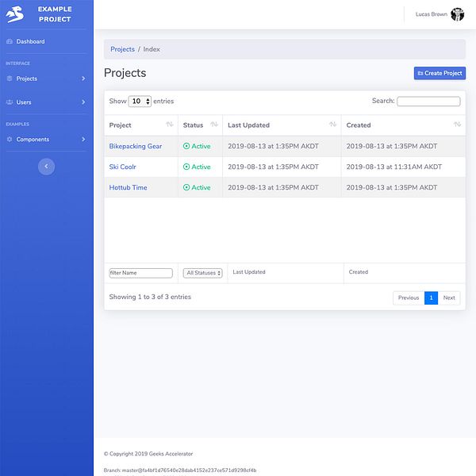
Task: Select Components in the sidebar
Action: [47, 139]
